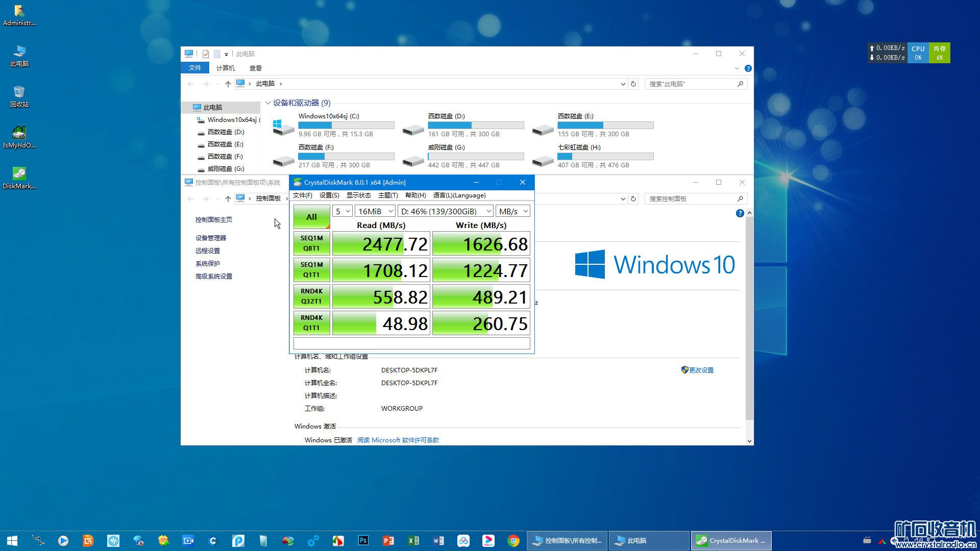Select 威刚磁盘 (G:) in navigation tree
The image size is (980, 551).
[x=225, y=168]
